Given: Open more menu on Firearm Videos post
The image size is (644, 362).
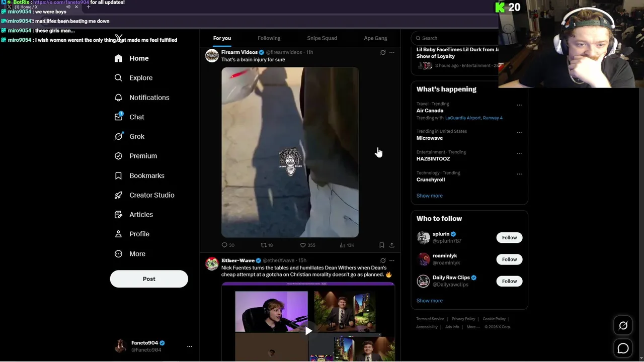Looking at the screenshot, I should click(x=392, y=52).
